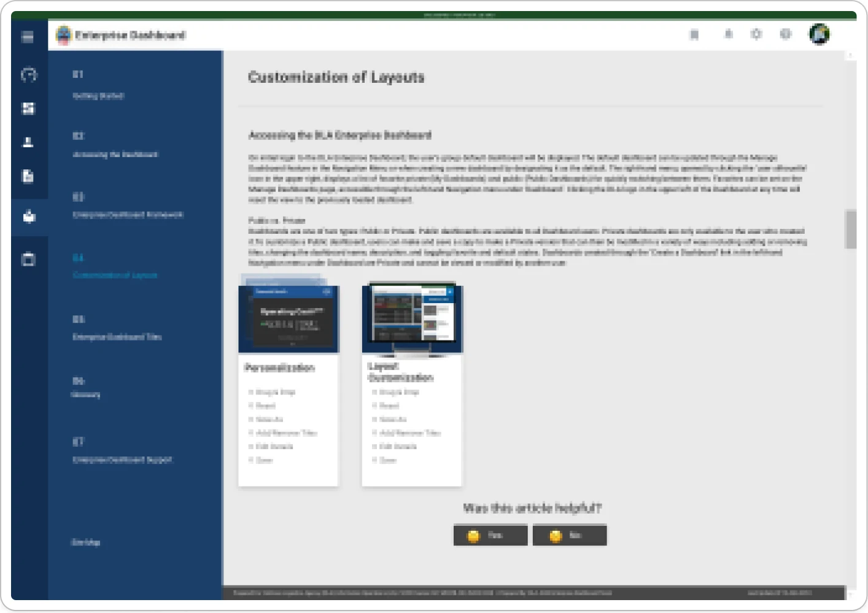This screenshot has width=868, height=613.
Task: Click the scrollbar up arrow
Action: coord(851,55)
